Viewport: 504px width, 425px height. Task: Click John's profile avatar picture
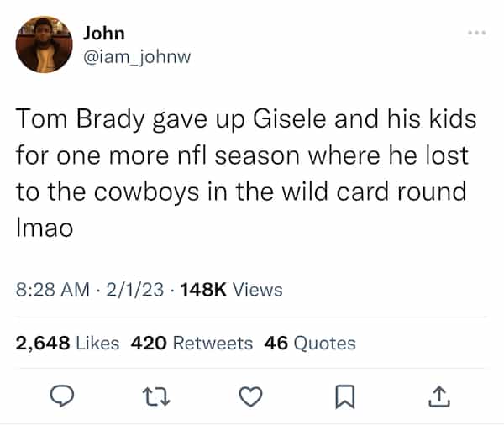44,45
